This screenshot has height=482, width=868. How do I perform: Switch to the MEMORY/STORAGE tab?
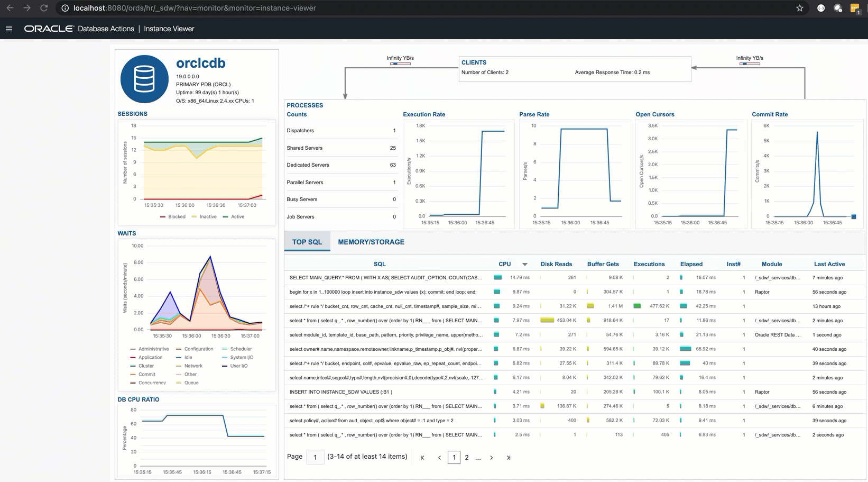(371, 242)
